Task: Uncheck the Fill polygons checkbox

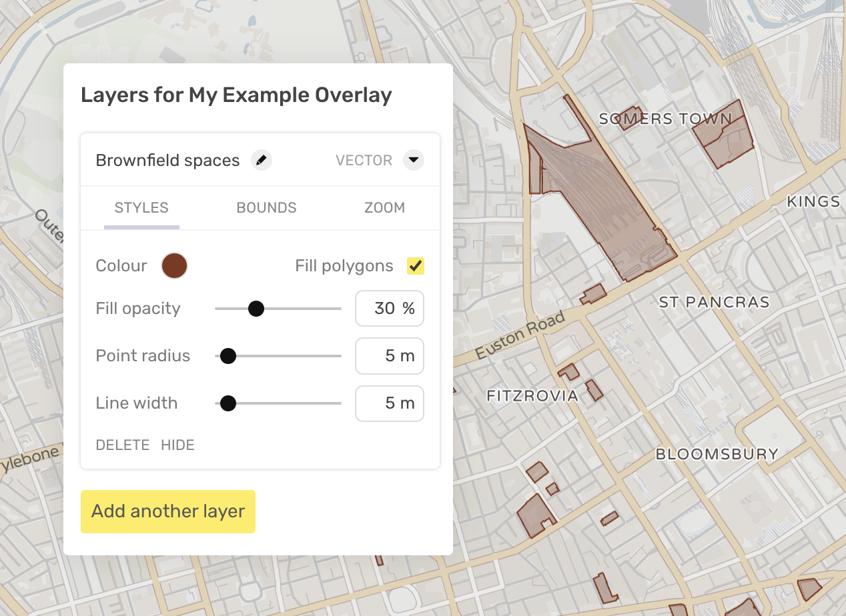Action: tap(416, 266)
